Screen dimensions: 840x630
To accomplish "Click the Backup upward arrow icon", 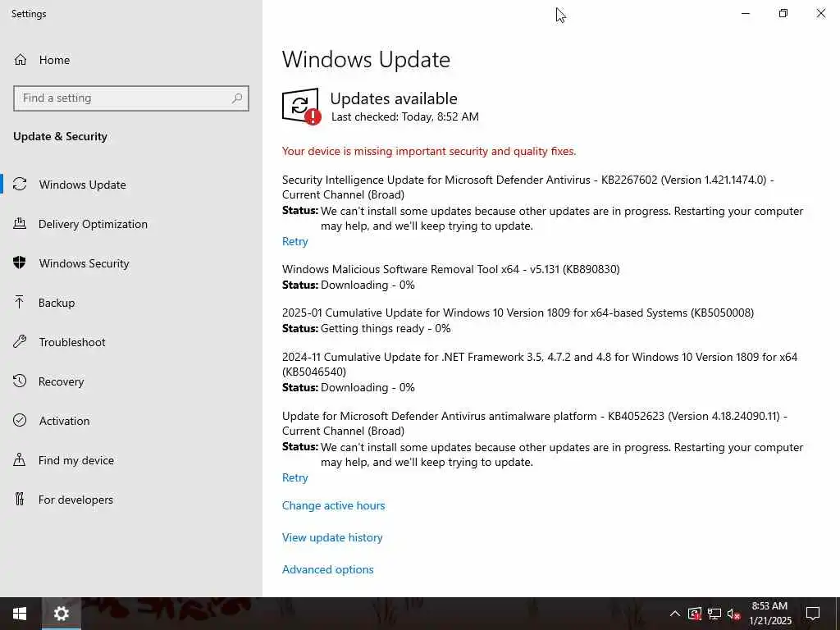I will (x=20, y=302).
